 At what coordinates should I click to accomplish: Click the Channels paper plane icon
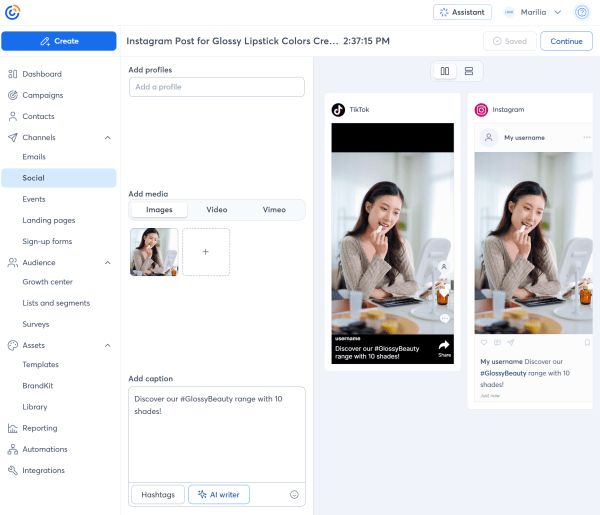[13, 137]
